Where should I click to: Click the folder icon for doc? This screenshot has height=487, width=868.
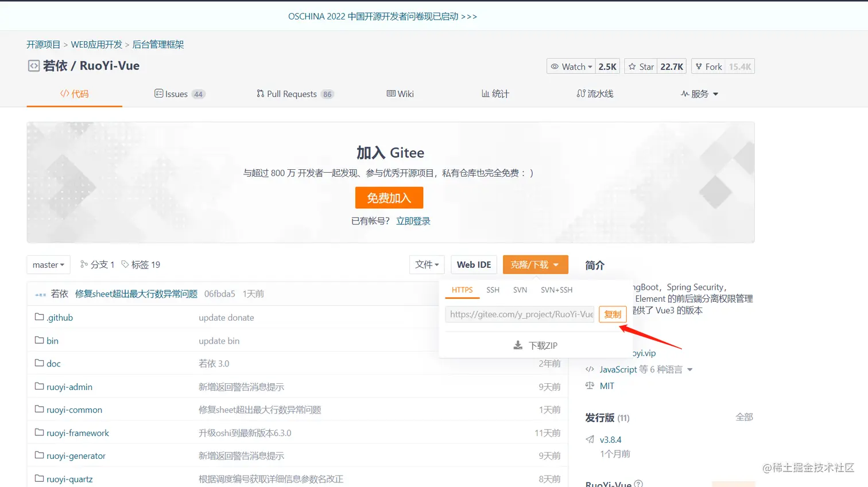[x=39, y=363]
